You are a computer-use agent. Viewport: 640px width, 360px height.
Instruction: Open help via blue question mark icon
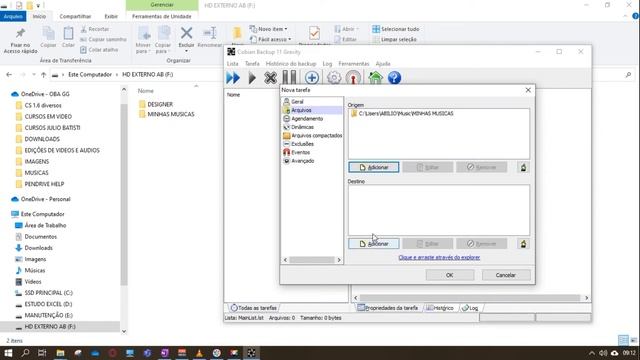coord(394,78)
